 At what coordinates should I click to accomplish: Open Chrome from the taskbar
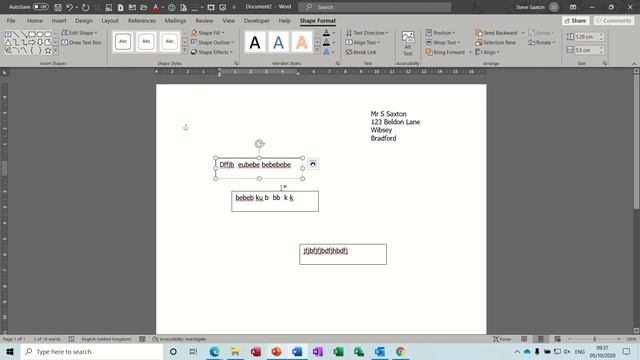click(x=400, y=351)
